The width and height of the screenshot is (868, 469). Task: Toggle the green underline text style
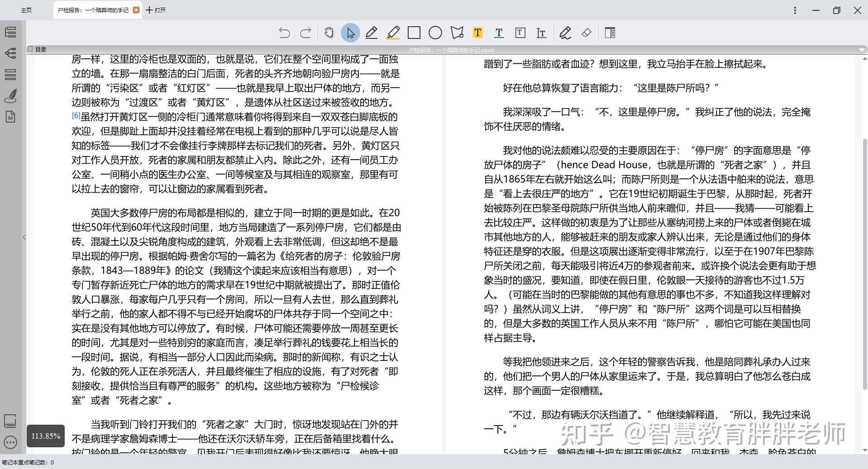click(499, 33)
